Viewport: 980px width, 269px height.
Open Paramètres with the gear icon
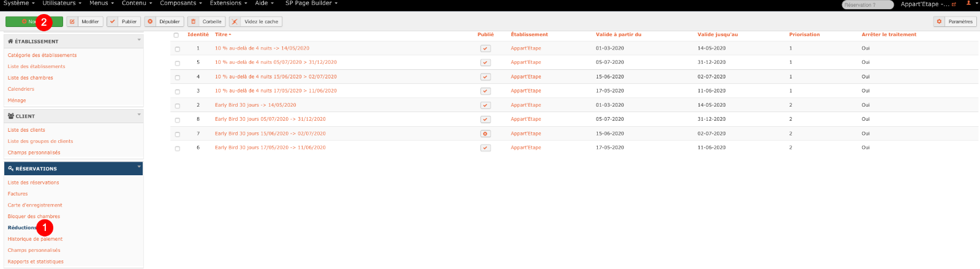click(x=955, y=21)
